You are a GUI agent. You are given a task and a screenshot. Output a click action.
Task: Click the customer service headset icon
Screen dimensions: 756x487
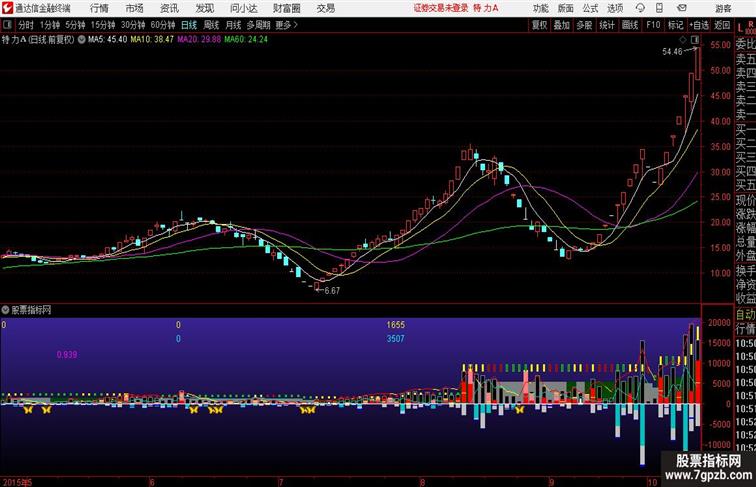coord(640,8)
